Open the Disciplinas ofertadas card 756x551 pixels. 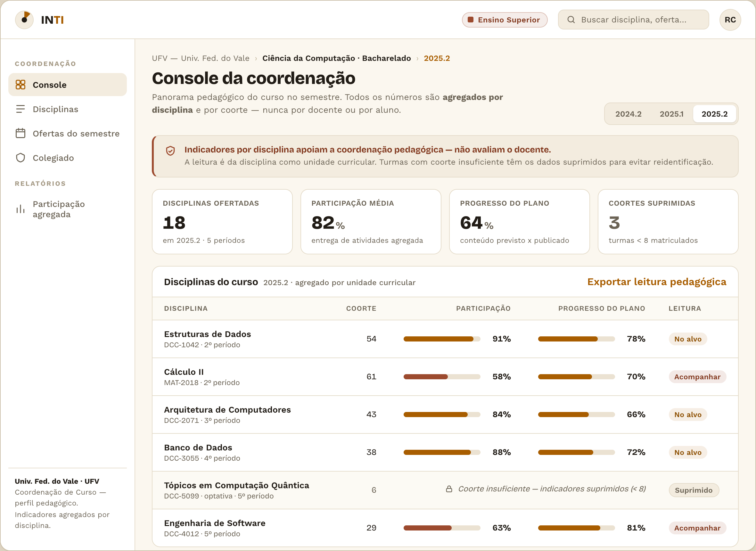[x=222, y=222]
